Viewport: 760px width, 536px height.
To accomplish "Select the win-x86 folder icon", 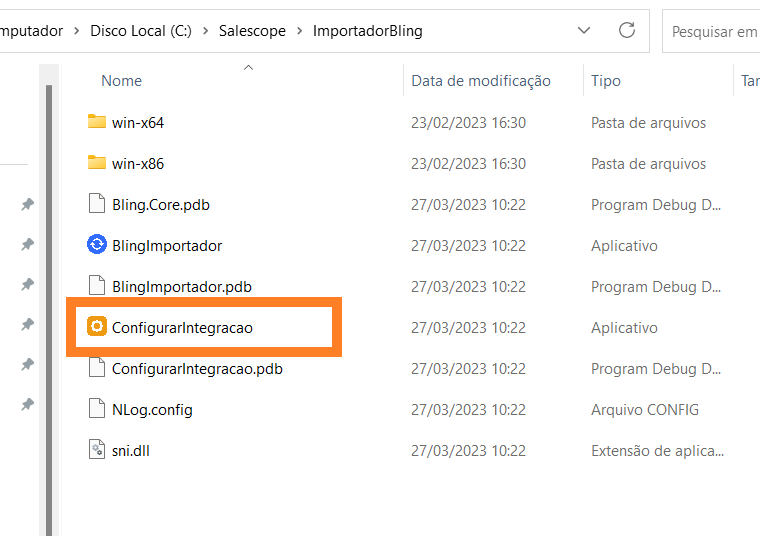I will [97, 163].
